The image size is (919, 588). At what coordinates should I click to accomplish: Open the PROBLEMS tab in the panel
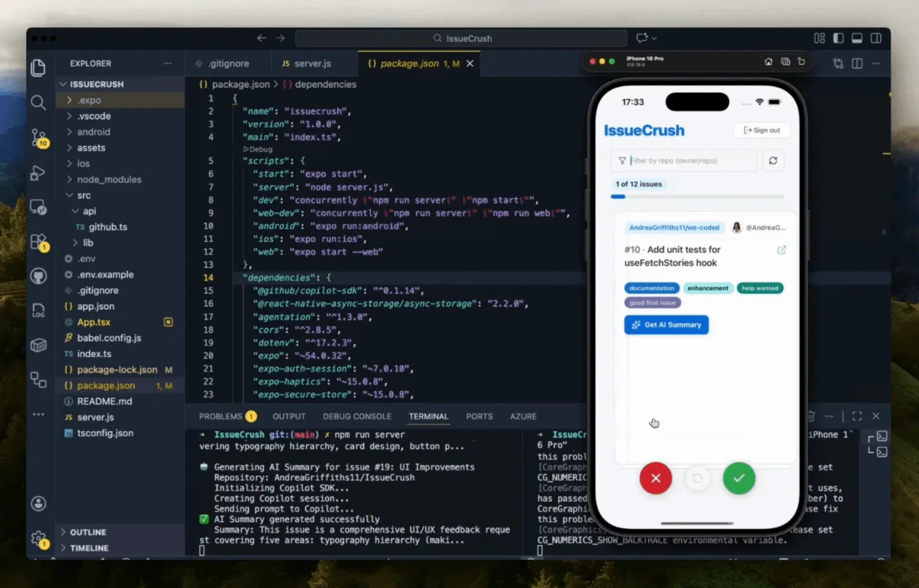(220, 416)
